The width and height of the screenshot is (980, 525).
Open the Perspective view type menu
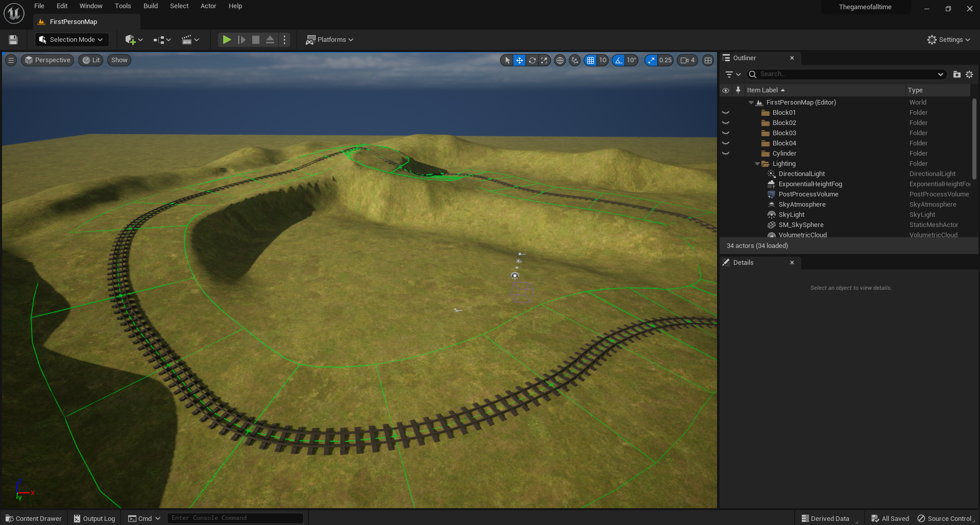pos(47,60)
